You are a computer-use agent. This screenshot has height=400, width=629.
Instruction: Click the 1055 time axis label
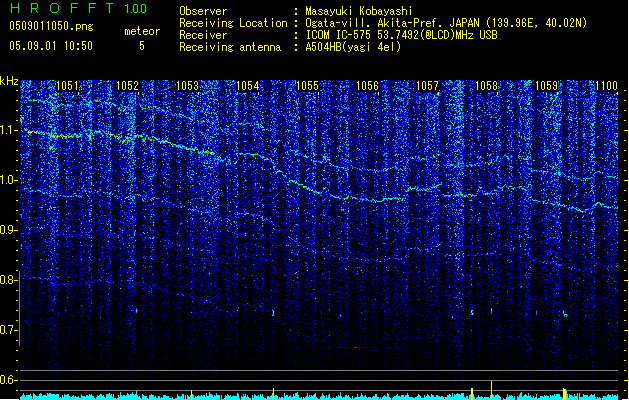point(307,86)
